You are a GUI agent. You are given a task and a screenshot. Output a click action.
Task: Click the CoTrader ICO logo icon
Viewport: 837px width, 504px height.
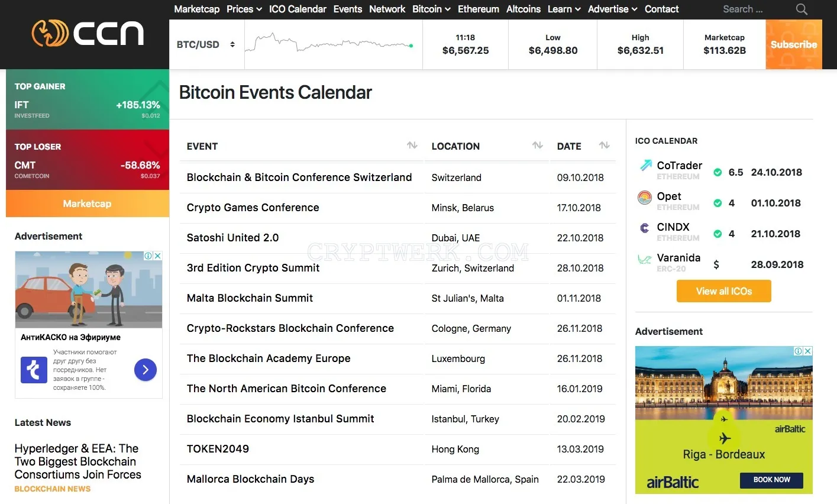(645, 166)
